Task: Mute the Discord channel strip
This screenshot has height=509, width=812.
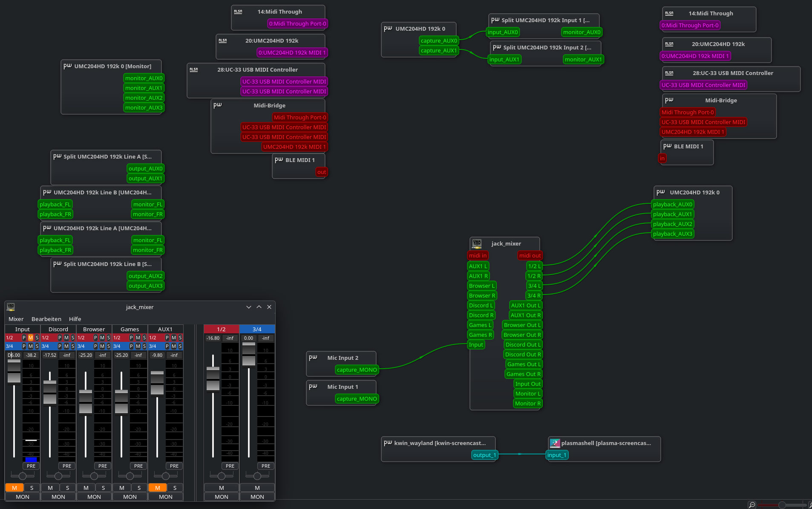Action: click(50, 488)
